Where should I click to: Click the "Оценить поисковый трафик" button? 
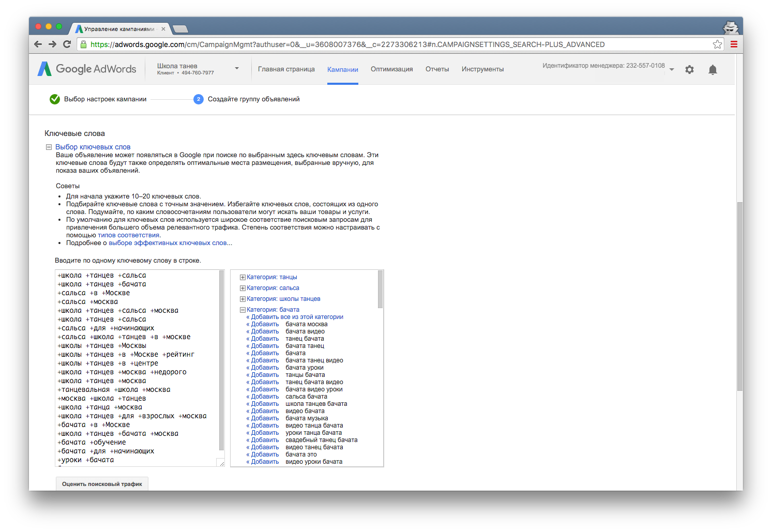tap(102, 484)
